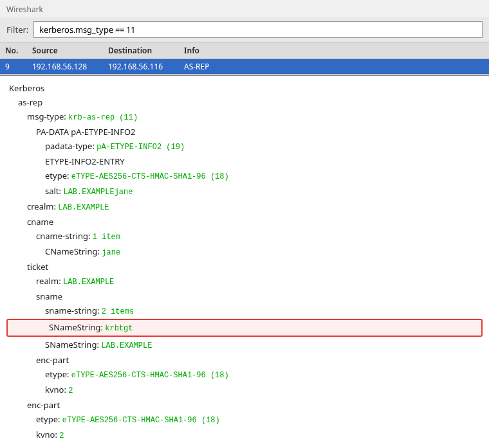Select cname-string: 1 item line

coord(78,236)
